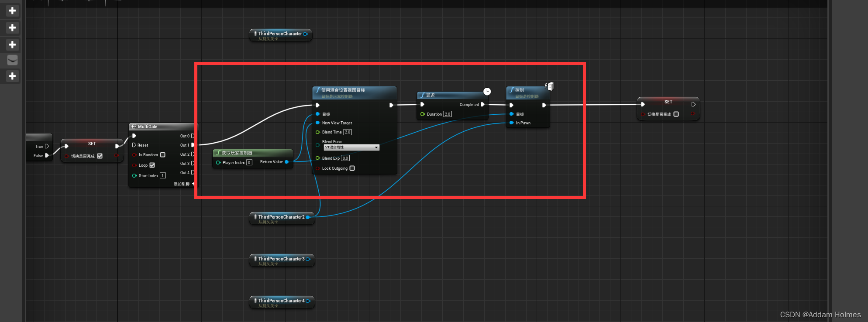Click the Lock Outgoing boolean pin
The height and width of the screenshot is (322, 868).
point(318,168)
